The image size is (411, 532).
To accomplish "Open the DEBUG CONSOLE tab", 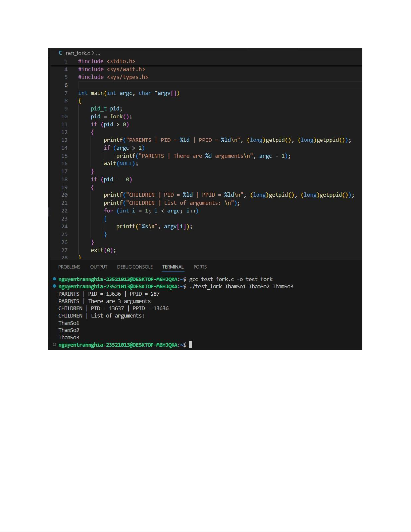I will coord(135,267).
